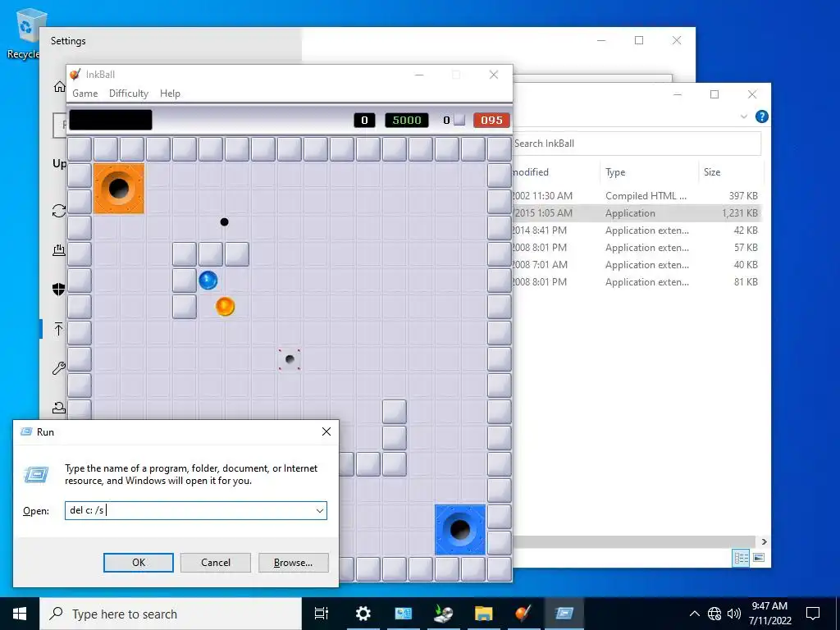Viewport: 840px width, 630px height.
Task: Click the blue hole in InkBall
Action: coord(460,530)
